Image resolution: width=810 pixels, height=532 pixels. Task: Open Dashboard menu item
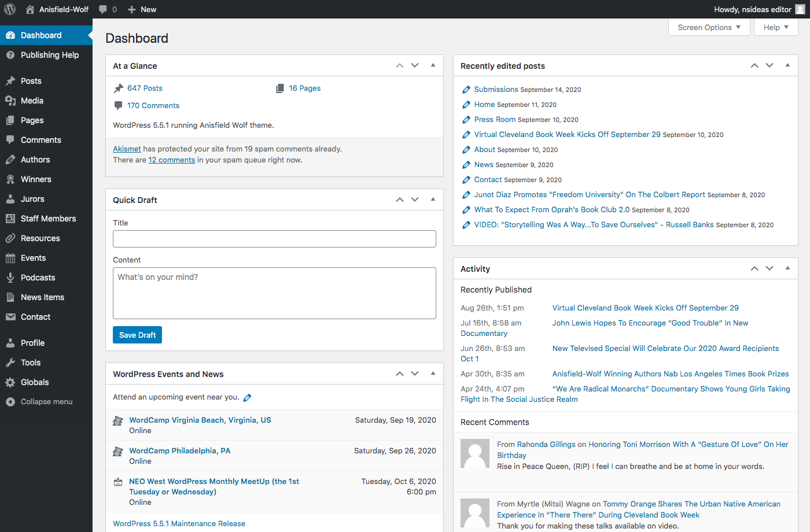coord(46,35)
